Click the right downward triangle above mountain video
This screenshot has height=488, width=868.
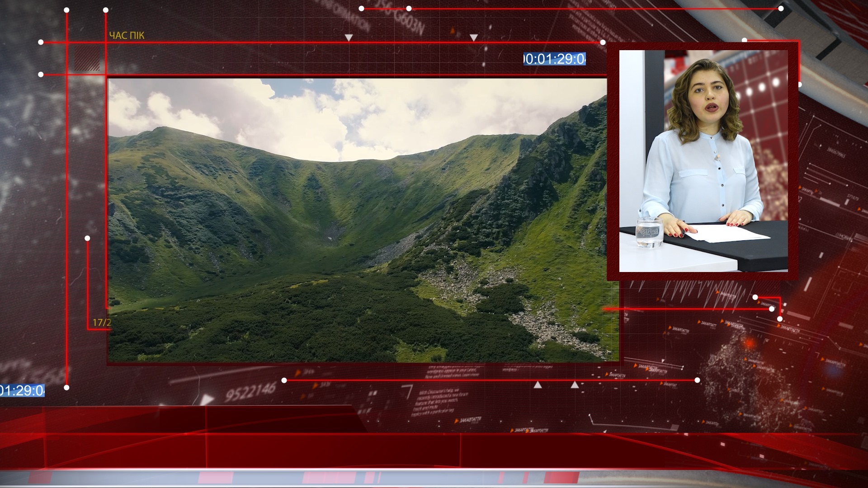[473, 38]
